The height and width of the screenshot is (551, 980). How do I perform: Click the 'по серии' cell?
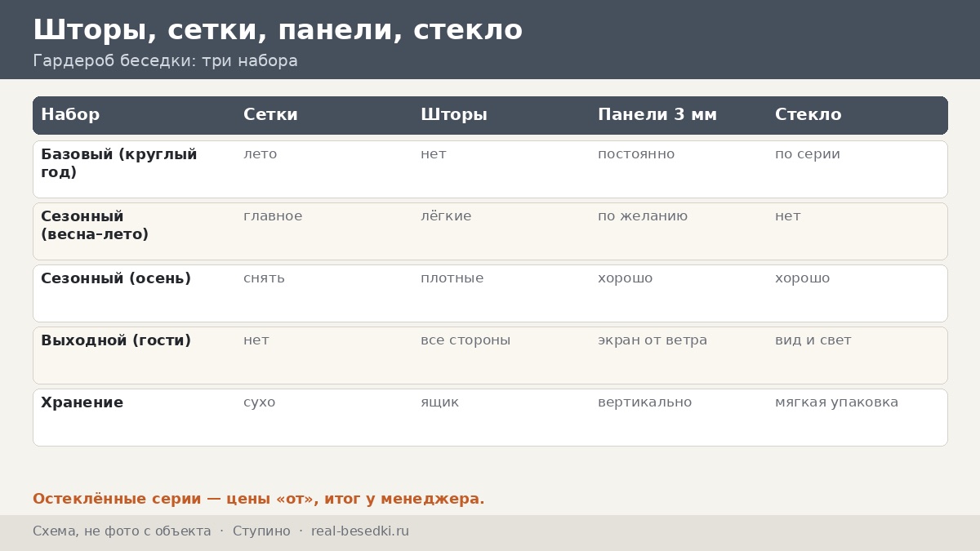pos(808,154)
